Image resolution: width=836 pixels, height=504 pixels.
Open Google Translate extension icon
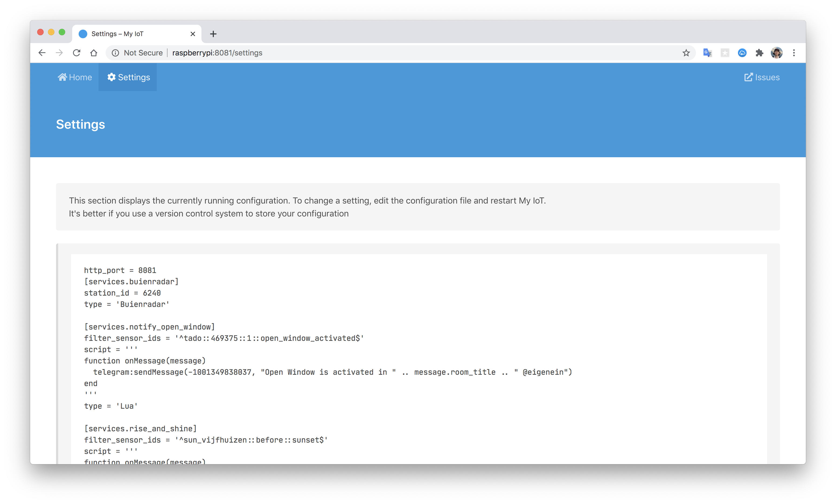(708, 53)
